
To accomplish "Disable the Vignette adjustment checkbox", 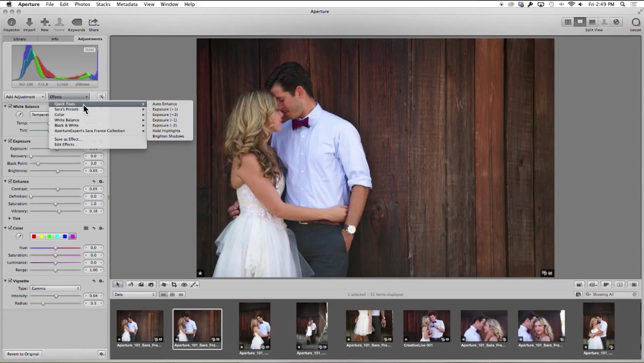I will (11, 281).
